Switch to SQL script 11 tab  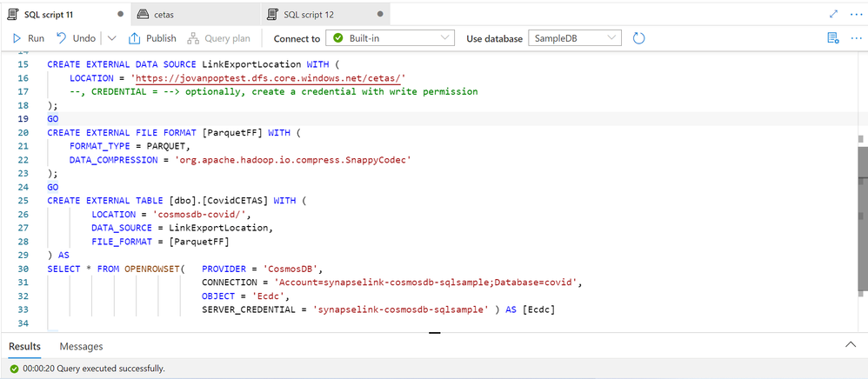coord(66,15)
